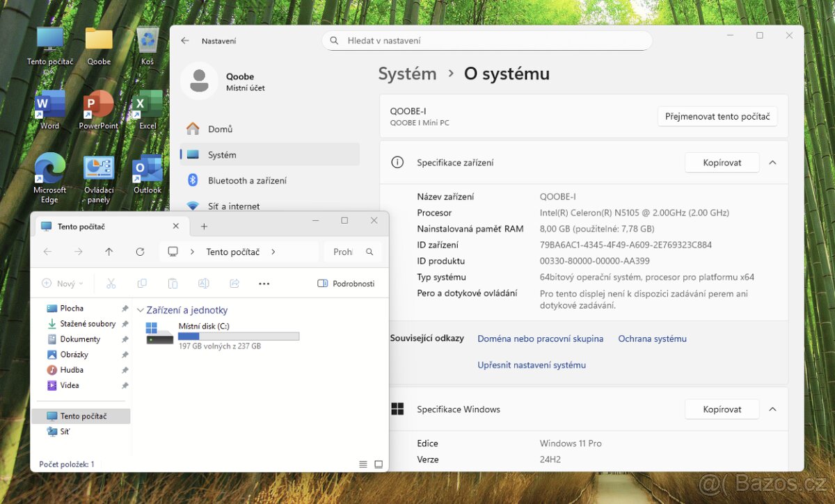Collapse the Specifikace Windows section
This screenshot has height=504, width=835.
[772, 409]
